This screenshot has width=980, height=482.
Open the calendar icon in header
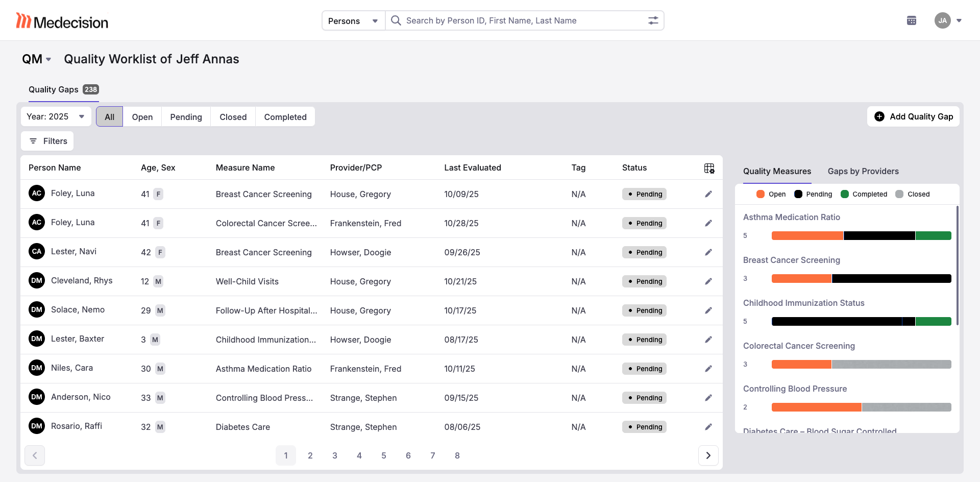(x=911, y=20)
